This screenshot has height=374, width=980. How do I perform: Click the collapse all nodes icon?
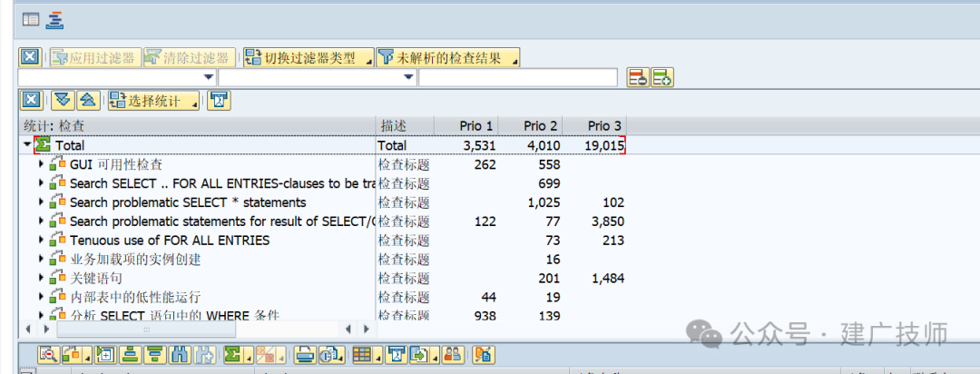(x=87, y=100)
